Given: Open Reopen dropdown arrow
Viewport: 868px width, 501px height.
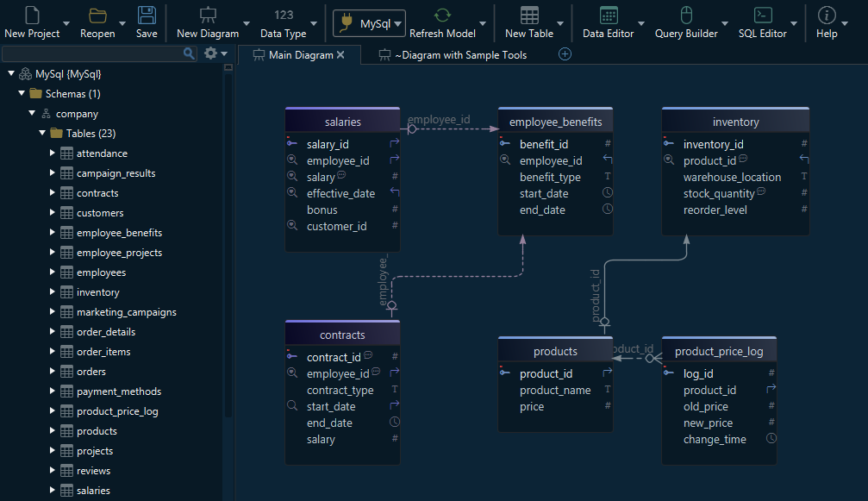Looking at the screenshot, I should [122, 24].
